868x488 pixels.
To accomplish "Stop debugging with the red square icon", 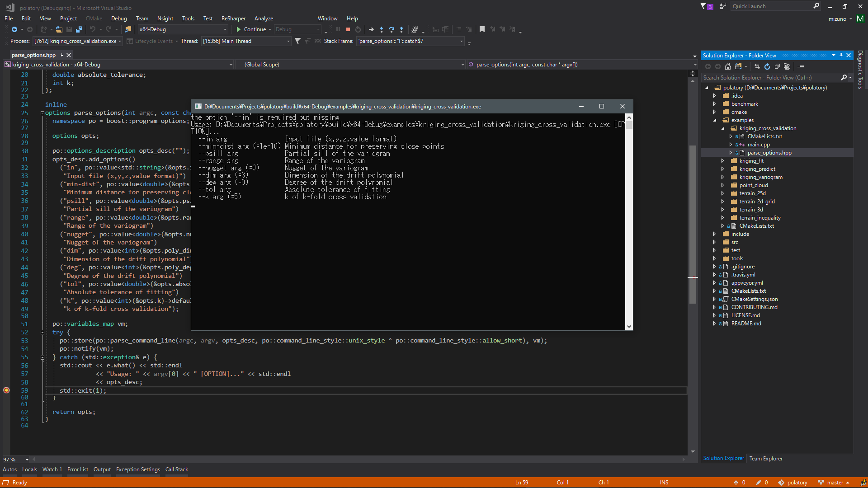I will point(348,29).
